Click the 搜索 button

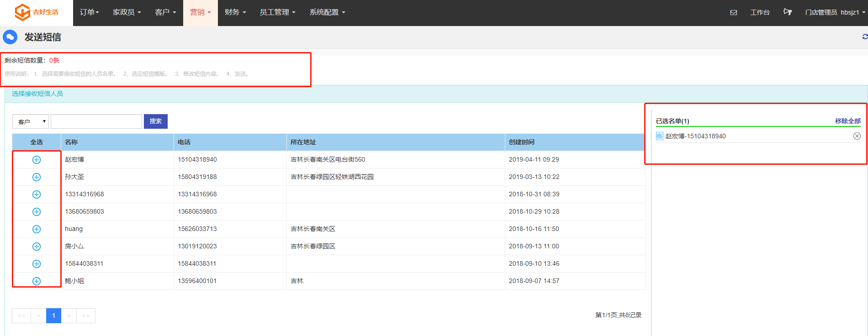point(156,121)
